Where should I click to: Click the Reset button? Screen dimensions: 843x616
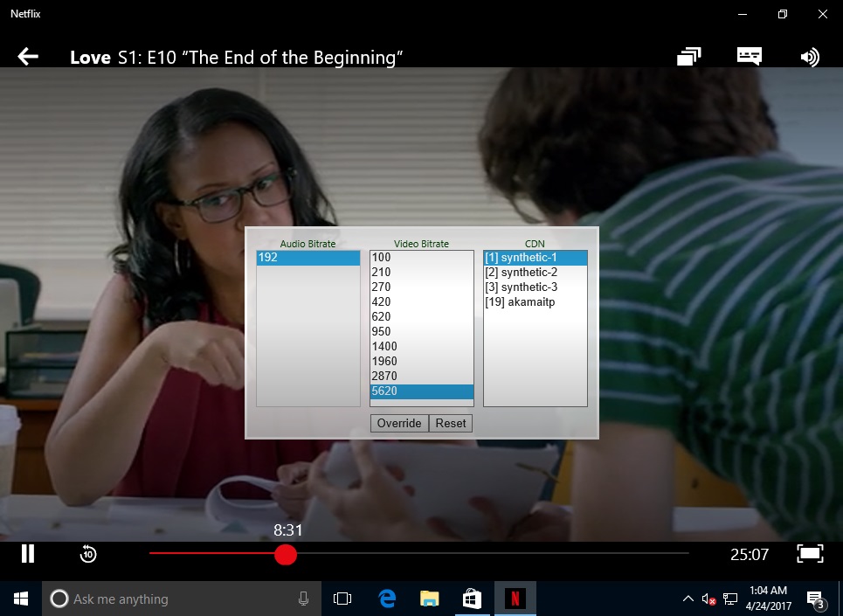click(451, 424)
